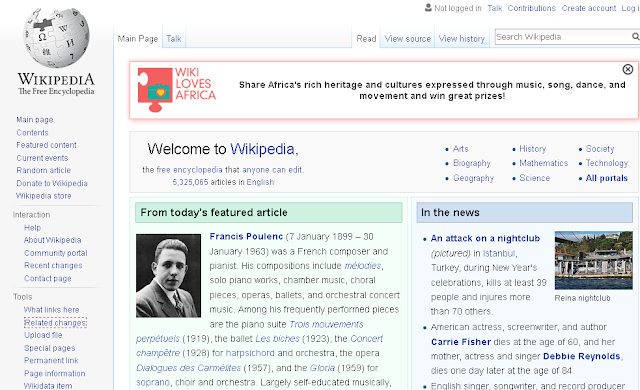Click What links here
Viewport: 640px width, 390px height.
click(51, 310)
